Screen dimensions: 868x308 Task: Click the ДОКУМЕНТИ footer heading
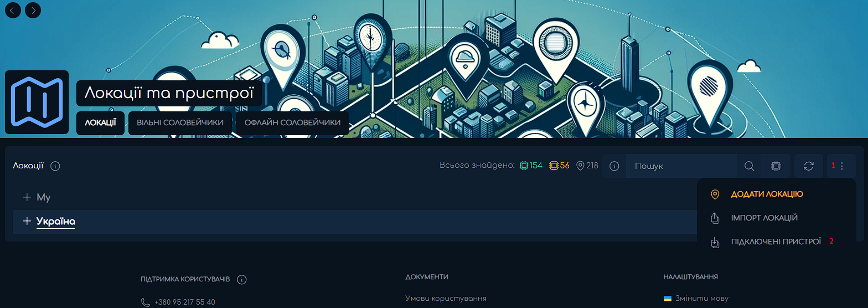[x=427, y=276]
